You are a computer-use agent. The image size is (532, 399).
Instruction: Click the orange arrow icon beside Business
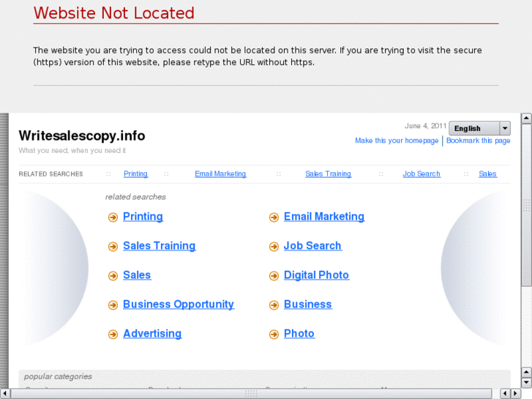point(274,305)
